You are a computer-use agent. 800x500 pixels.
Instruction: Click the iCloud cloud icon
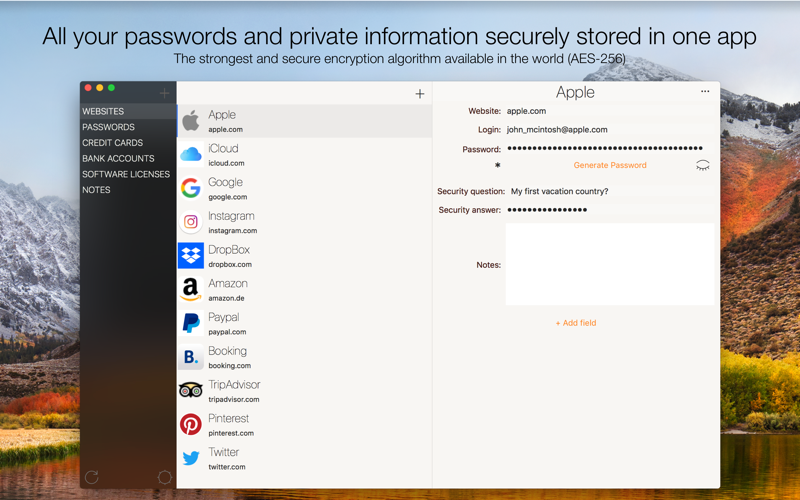point(191,154)
